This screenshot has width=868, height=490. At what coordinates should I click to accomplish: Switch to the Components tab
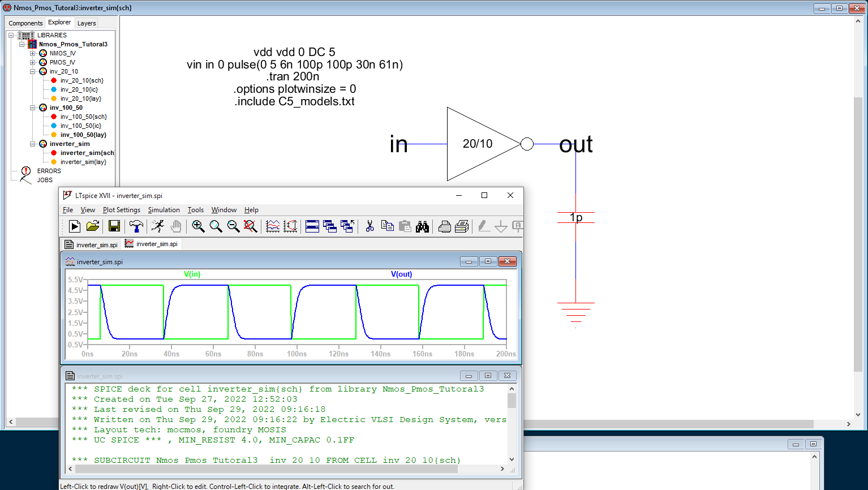[25, 23]
